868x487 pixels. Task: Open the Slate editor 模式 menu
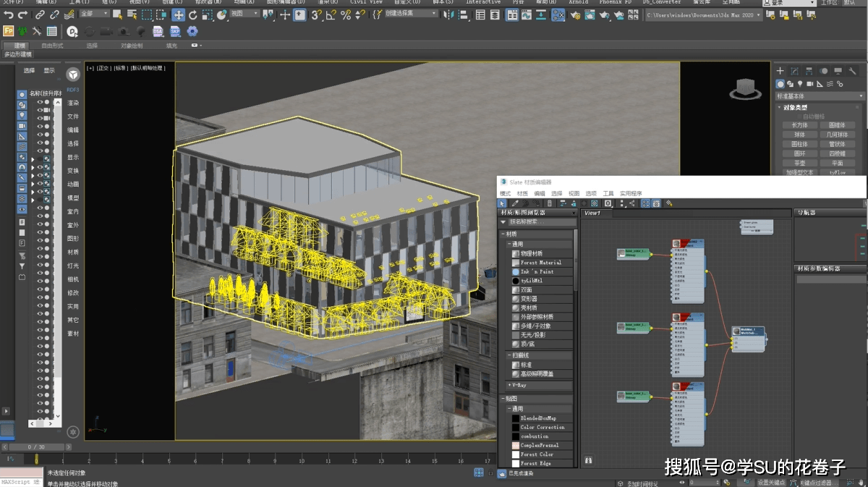tap(505, 193)
